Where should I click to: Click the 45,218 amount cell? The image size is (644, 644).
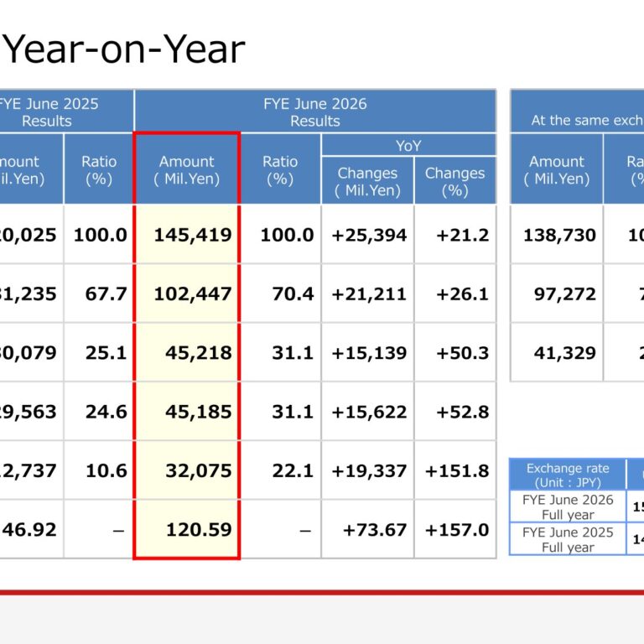[x=187, y=352]
